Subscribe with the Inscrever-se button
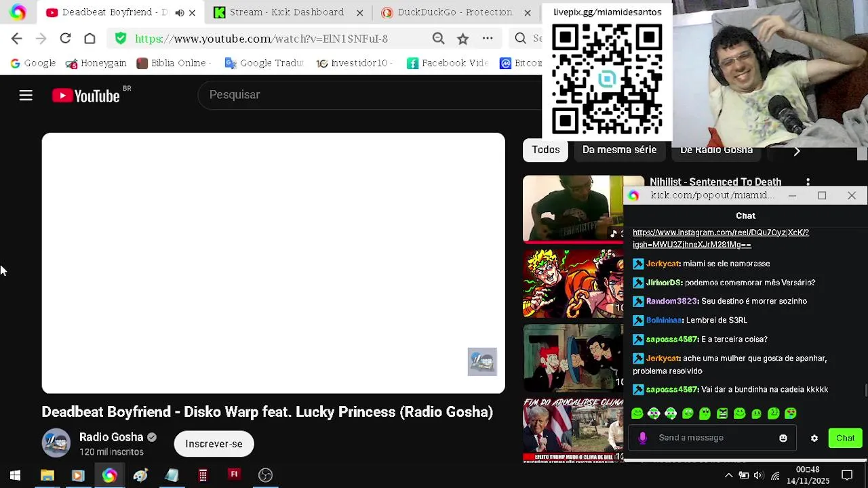 [214, 444]
